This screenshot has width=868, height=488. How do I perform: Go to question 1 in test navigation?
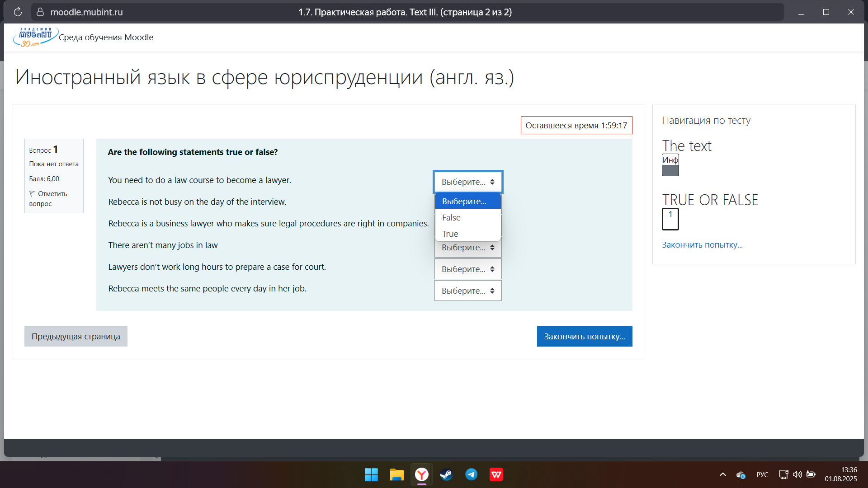click(x=670, y=219)
